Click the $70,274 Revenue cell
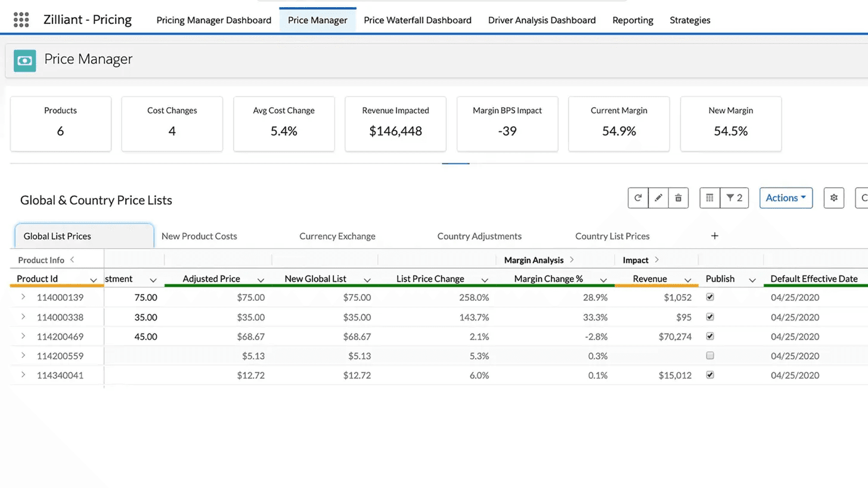This screenshot has width=868, height=488. click(656, 336)
